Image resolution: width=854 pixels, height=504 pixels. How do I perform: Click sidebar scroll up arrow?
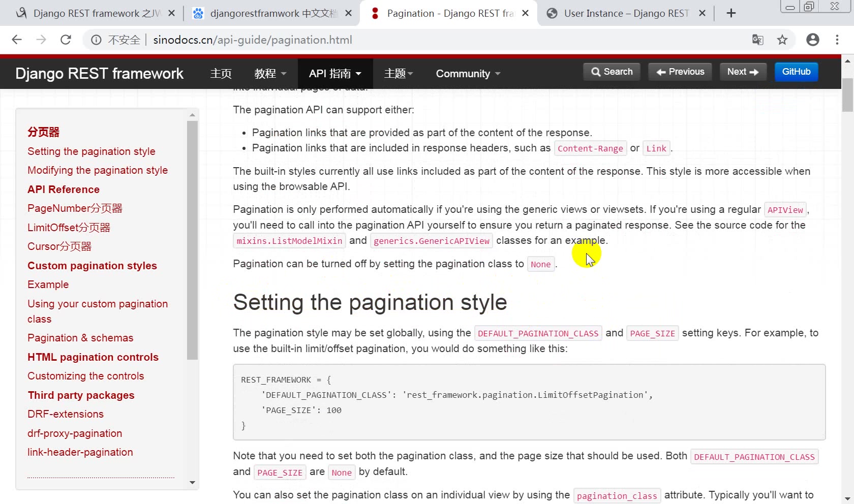point(192,115)
